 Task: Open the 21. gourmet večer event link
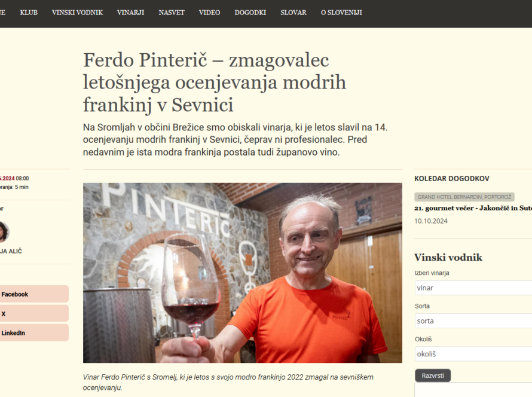(473, 208)
